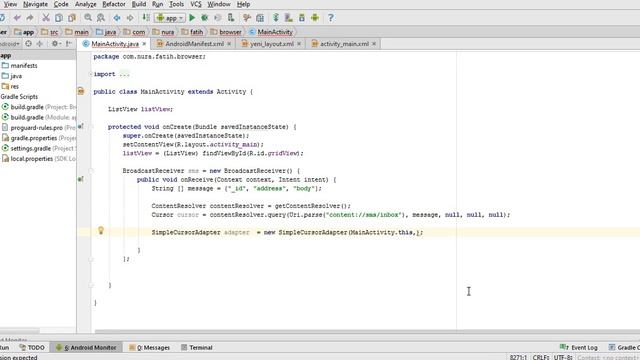Click the Help question mark icon
Screen dimensions: 640x360
[x=331, y=18]
